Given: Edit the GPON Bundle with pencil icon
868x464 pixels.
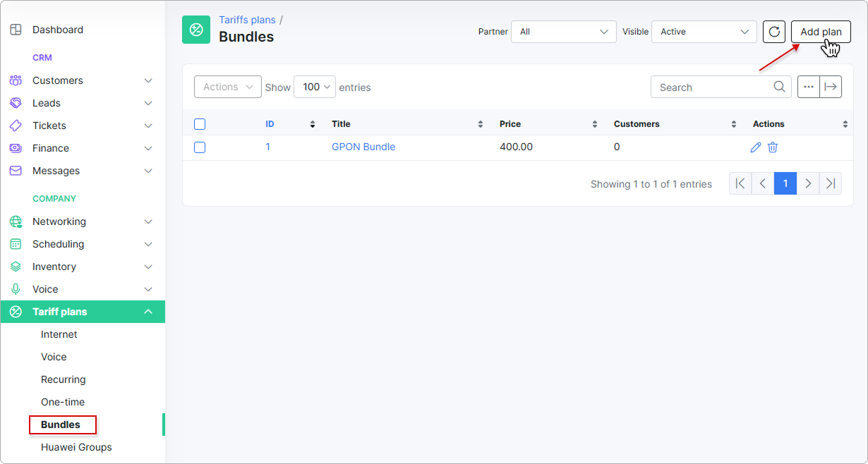Looking at the screenshot, I should pos(756,147).
